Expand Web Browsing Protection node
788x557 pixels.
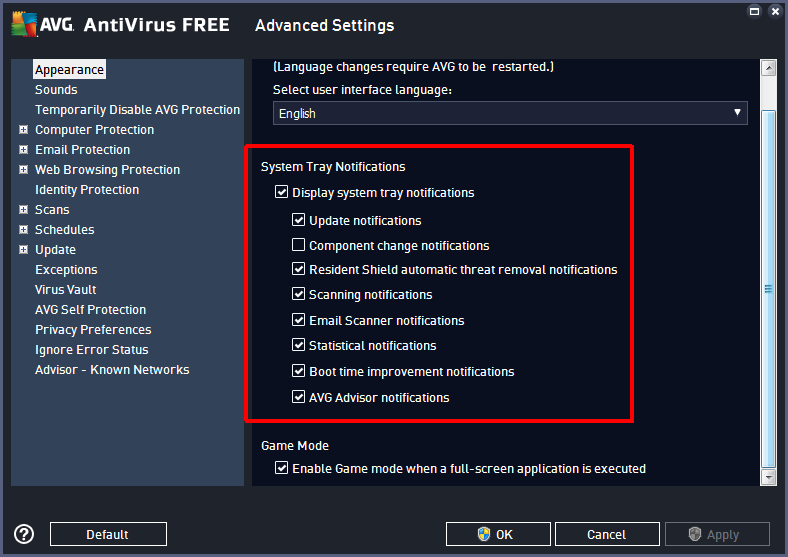tap(23, 169)
